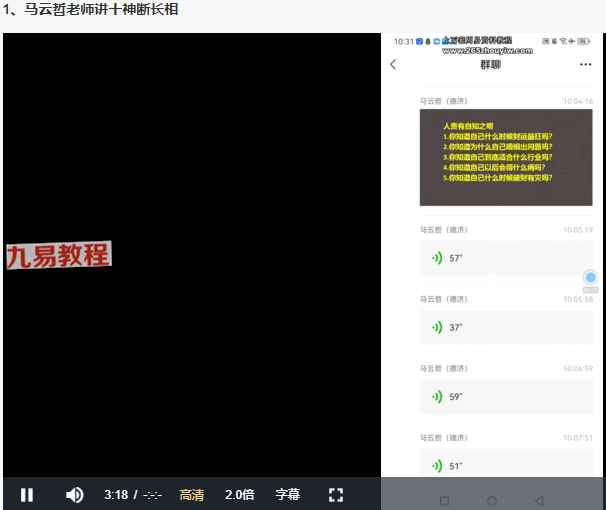606x510 pixels.
Task: Click the title 马云哲老师讲十神断长相
Action: tap(101, 9)
